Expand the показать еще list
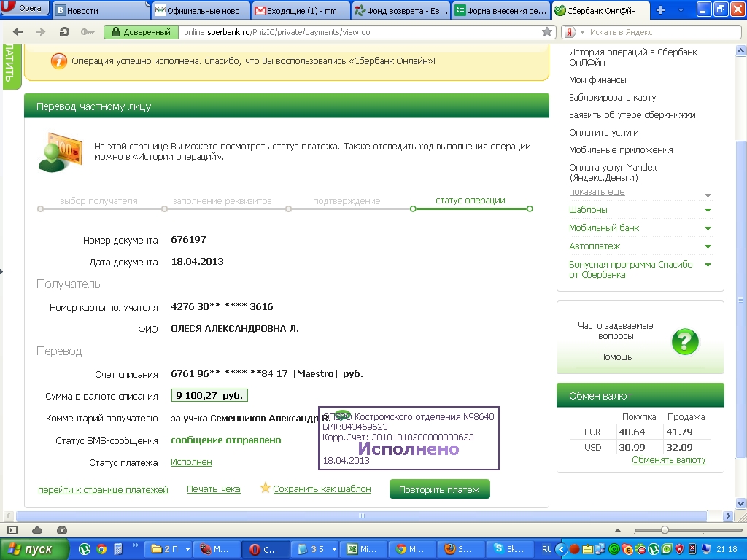Screen dimensions: 747x560 click(597, 192)
